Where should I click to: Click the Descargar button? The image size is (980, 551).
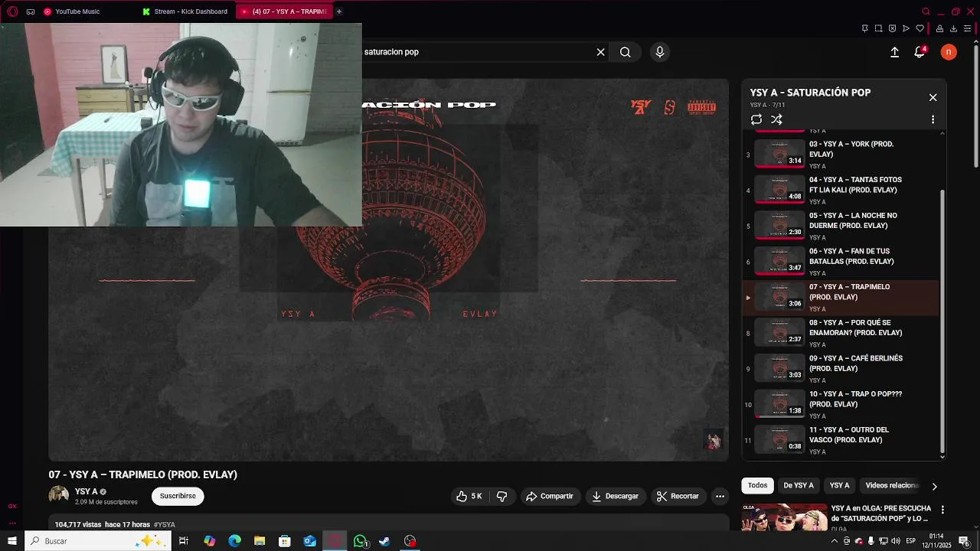click(x=615, y=496)
